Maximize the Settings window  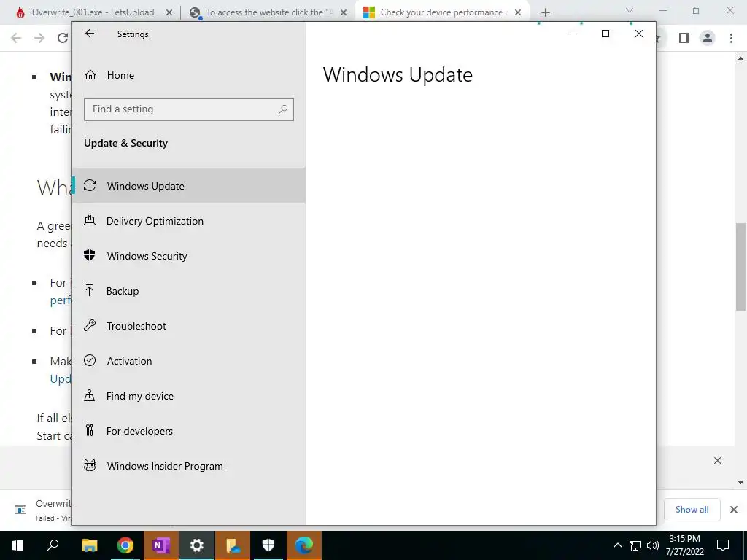point(605,34)
